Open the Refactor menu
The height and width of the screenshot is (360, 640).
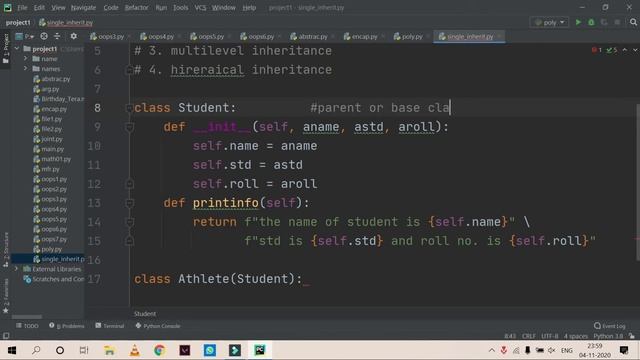coord(136,7)
